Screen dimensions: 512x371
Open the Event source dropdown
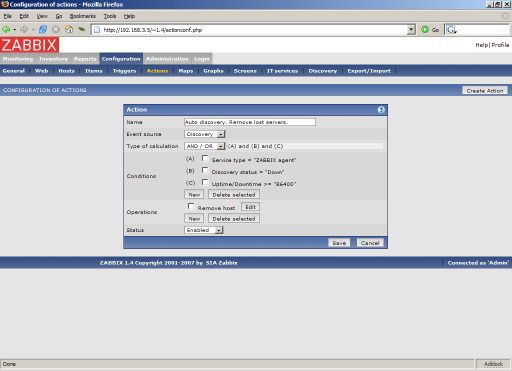(205, 134)
